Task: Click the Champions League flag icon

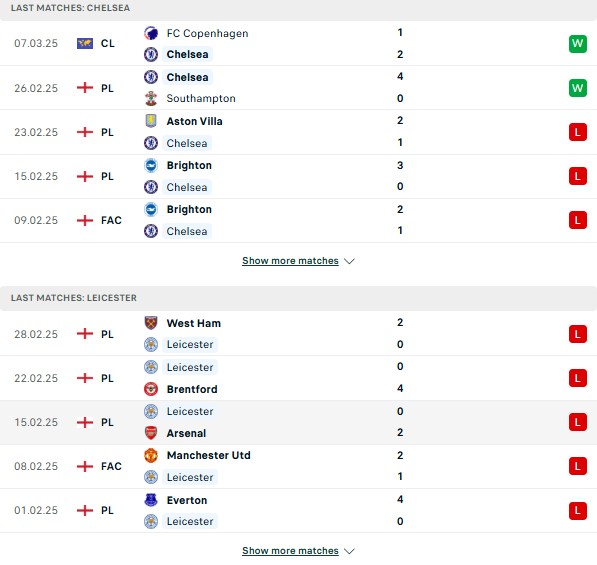Action: pyautogui.click(x=85, y=43)
